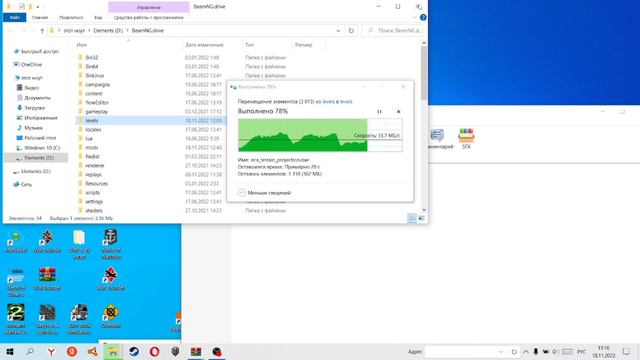640x360 pixels.
Task: Open the Файл ribbon tab
Action: tap(15, 18)
